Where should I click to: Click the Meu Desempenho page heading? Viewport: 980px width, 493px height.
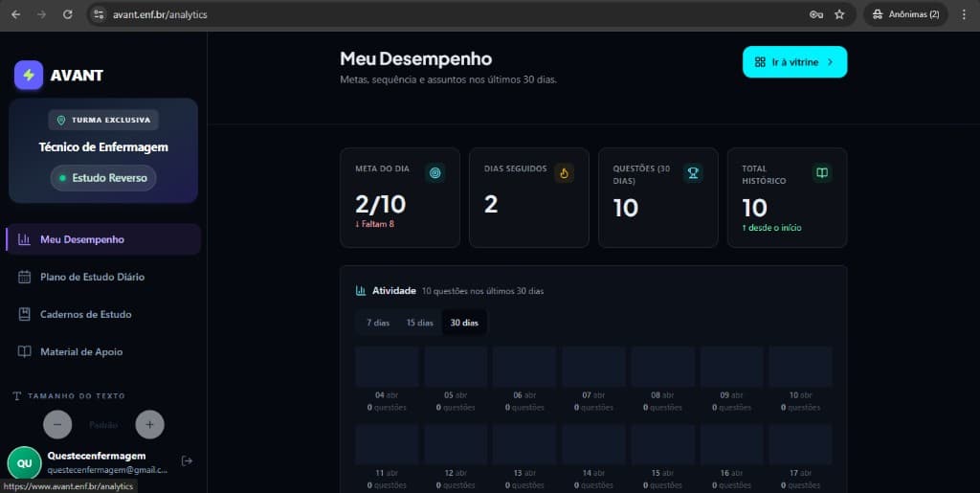click(415, 58)
